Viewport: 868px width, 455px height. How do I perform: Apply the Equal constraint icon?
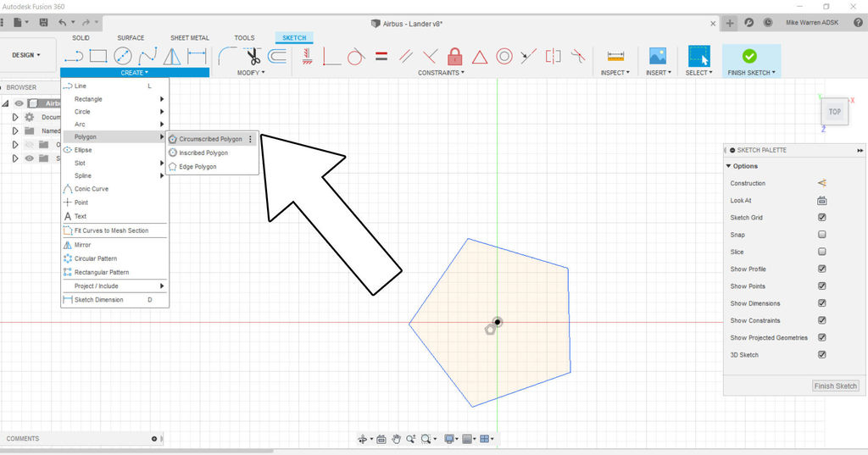coord(381,56)
